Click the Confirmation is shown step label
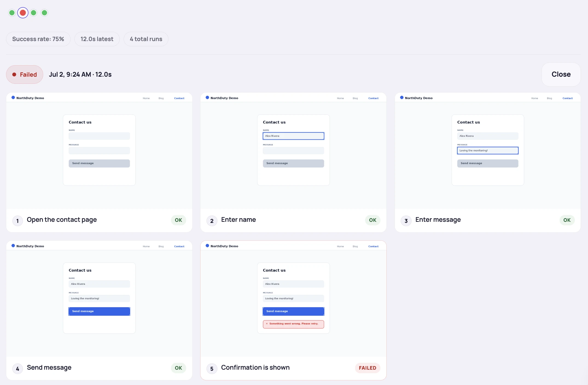Screen dimensions: 588x385 pyautogui.click(x=255, y=367)
